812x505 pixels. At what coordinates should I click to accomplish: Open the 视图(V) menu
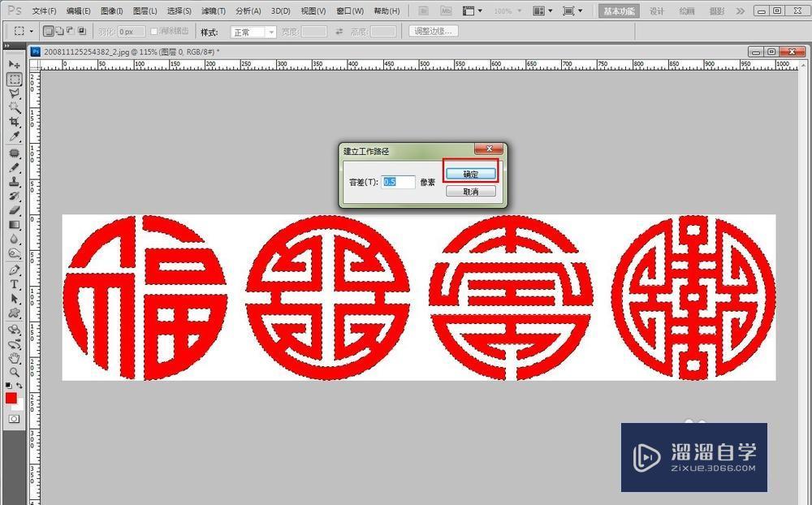click(313, 11)
